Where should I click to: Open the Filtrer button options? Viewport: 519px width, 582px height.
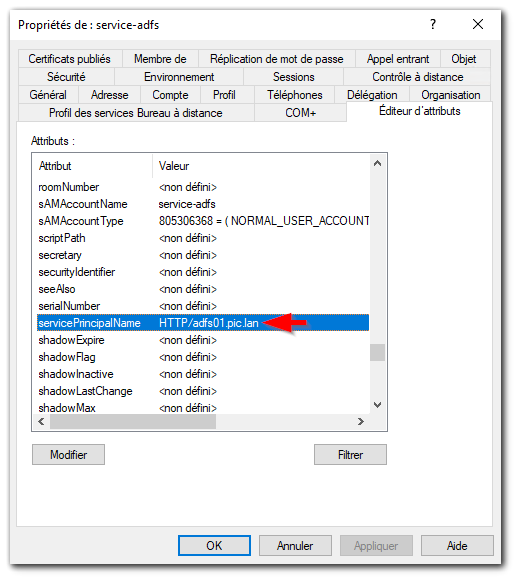350,455
